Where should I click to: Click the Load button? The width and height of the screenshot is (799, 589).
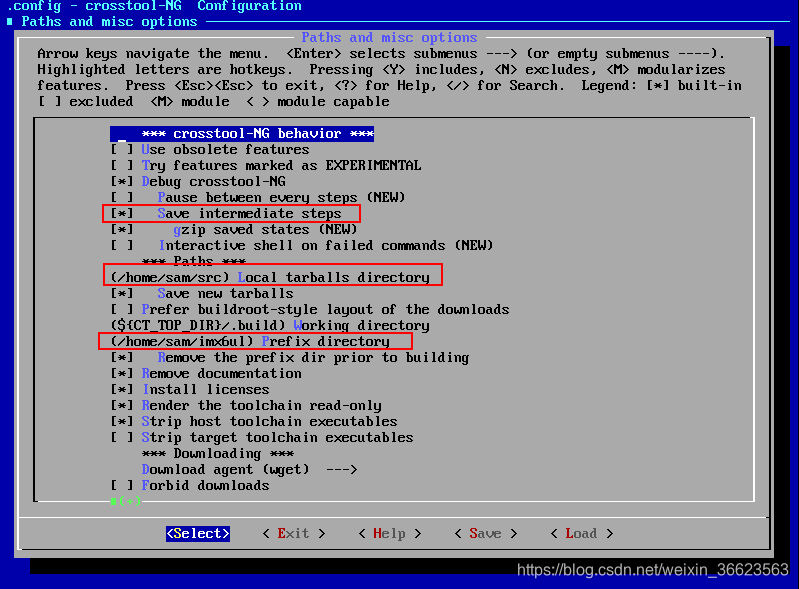click(581, 533)
